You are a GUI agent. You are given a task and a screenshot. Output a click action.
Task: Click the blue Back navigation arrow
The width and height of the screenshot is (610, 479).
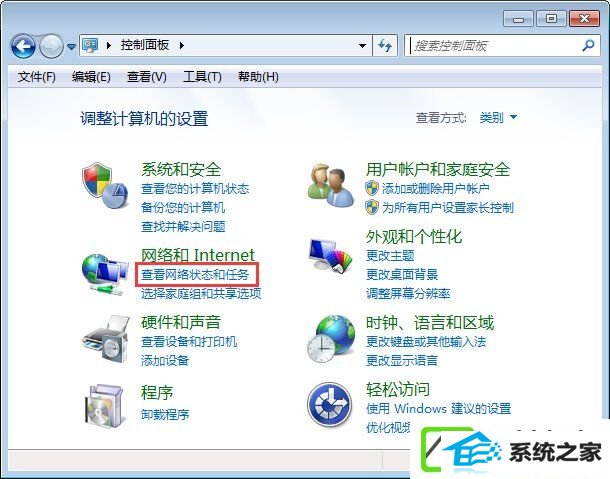(x=23, y=46)
